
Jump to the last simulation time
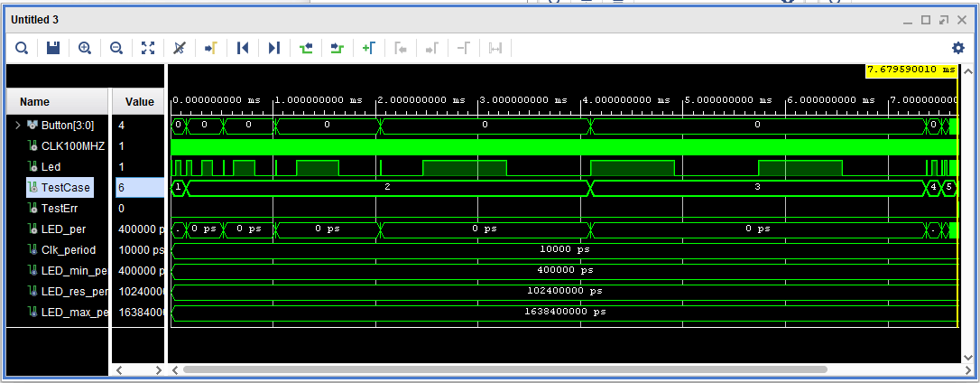coord(274,48)
